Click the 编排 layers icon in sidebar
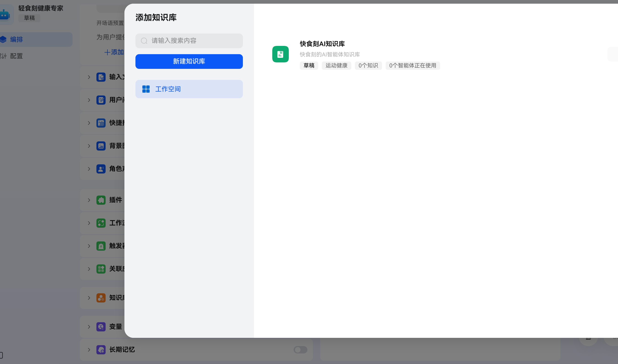 [x=3, y=39]
